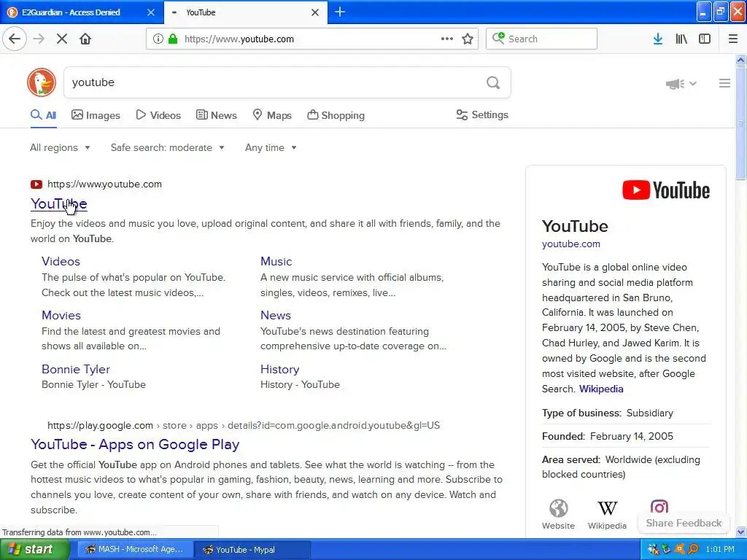747x560 pixels.
Task: Open the DuckDuckGo megaphone news menu
Action: [681, 84]
